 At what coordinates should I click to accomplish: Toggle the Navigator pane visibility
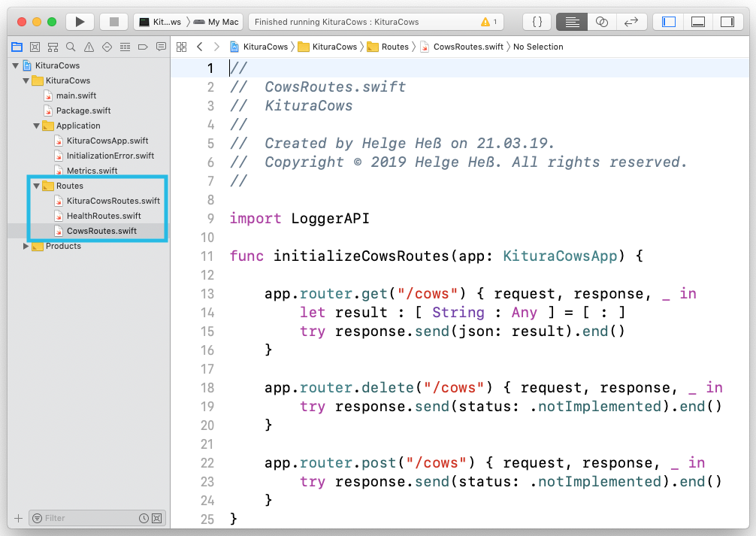pyautogui.click(x=669, y=22)
